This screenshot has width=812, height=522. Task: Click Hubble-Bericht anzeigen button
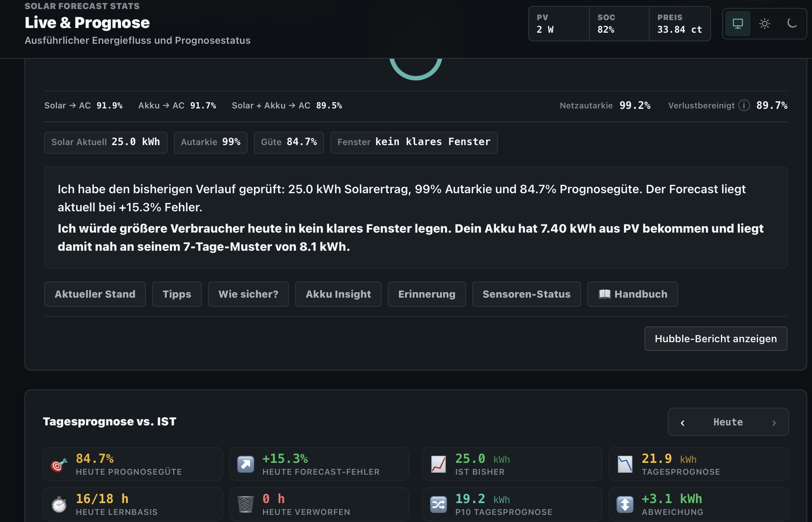coord(716,339)
